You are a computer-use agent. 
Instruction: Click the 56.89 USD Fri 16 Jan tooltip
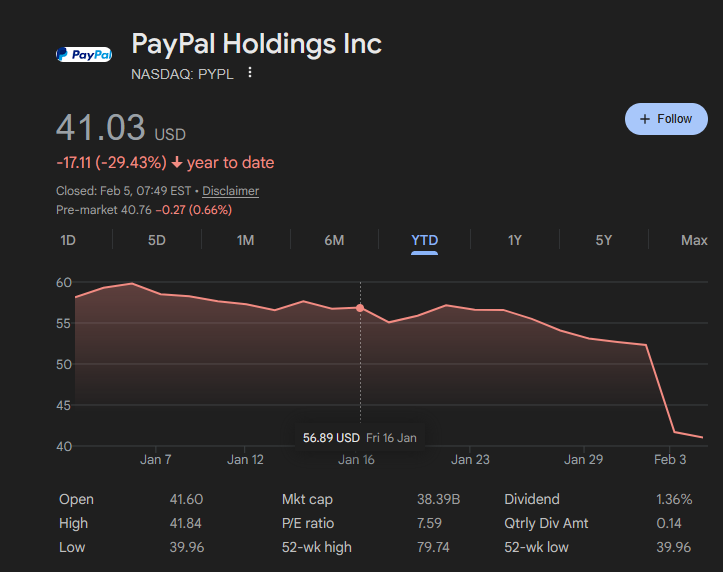point(360,437)
